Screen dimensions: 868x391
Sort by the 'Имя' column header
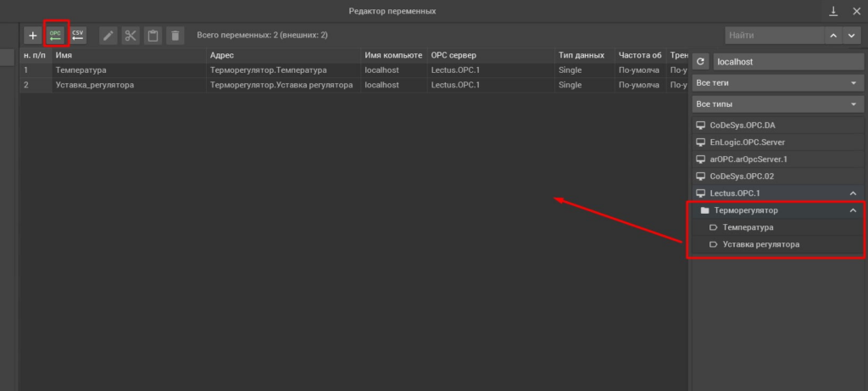point(127,55)
